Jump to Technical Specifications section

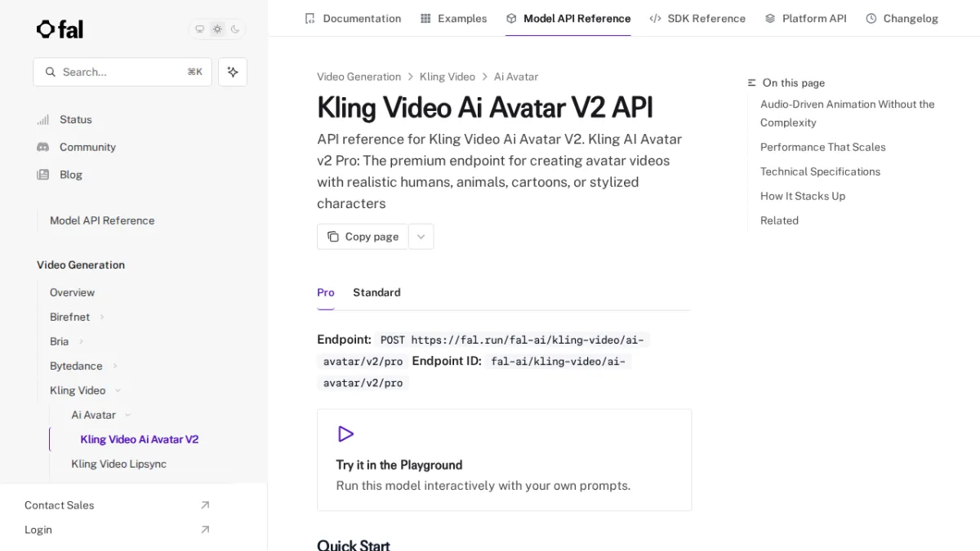pos(821,171)
